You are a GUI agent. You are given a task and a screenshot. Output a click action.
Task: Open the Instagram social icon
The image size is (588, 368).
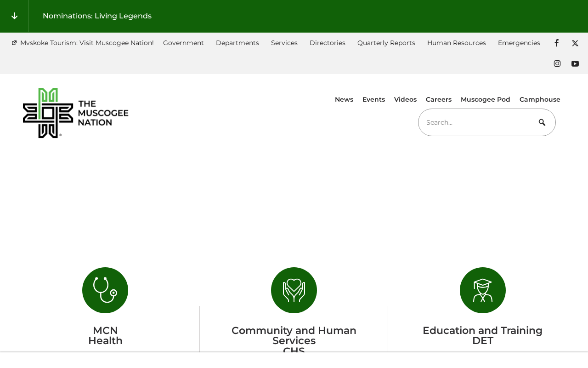[557, 63]
